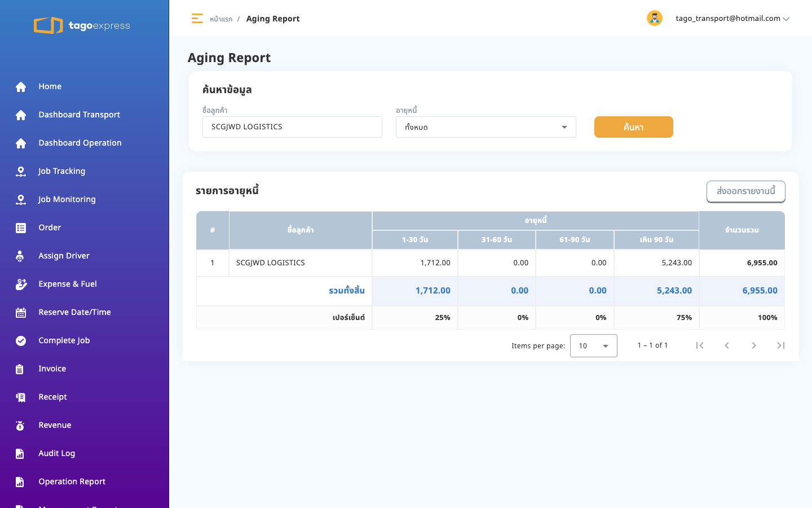
Task: Click the เกิน 90 วัน column header
Action: tap(656, 239)
